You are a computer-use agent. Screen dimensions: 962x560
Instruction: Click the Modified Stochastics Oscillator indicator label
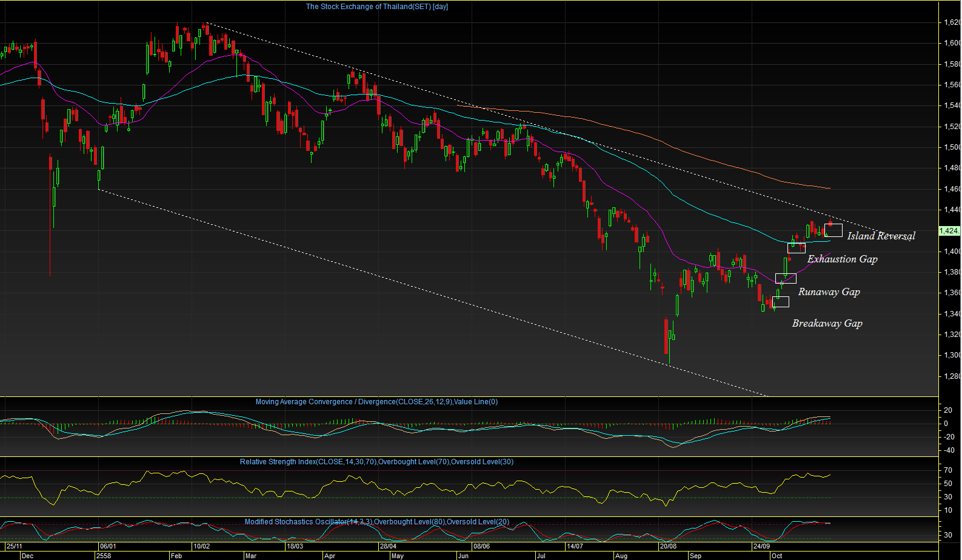(376, 522)
